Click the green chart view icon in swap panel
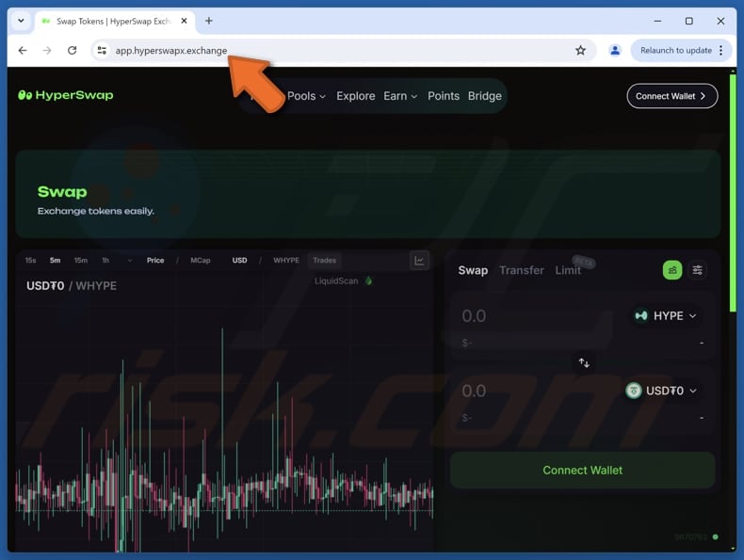Screen dimensions: 744x560 tap(672, 270)
